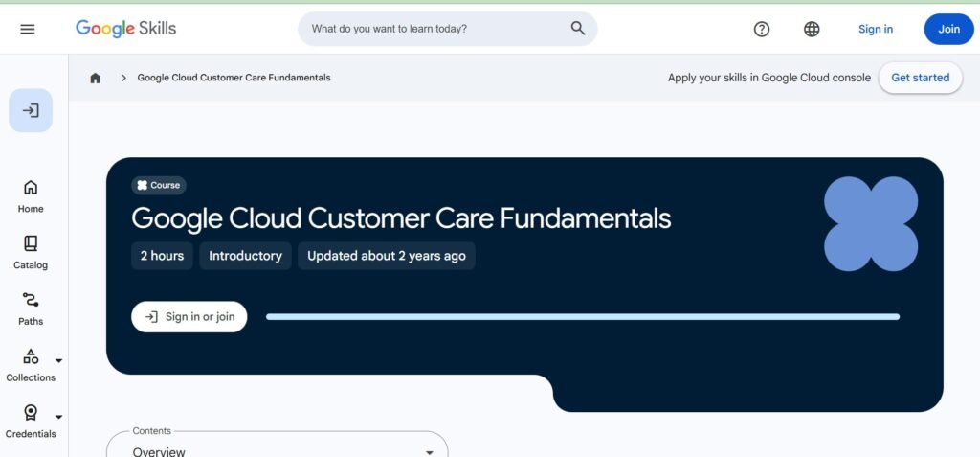
Task: Open the hamburger navigation menu
Action: (28, 29)
